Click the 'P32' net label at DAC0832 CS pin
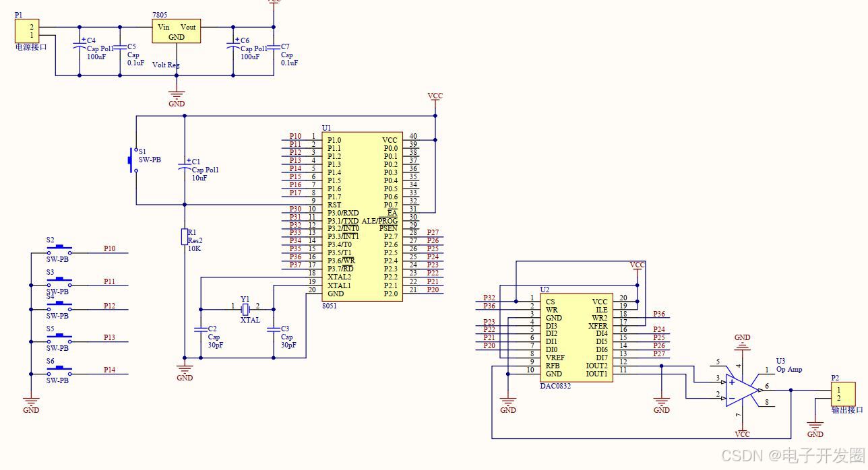Image resolution: width=868 pixels, height=470 pixels. 489,298
